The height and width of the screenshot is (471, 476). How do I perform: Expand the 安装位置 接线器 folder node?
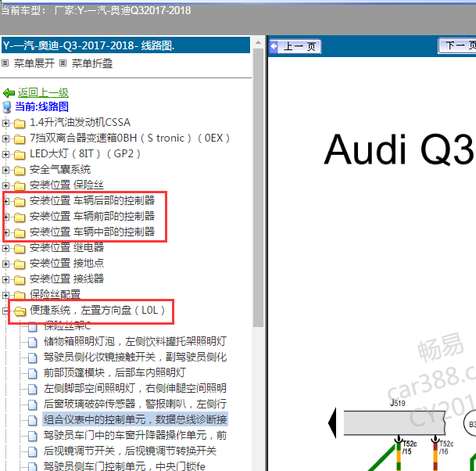click(5, 279)
